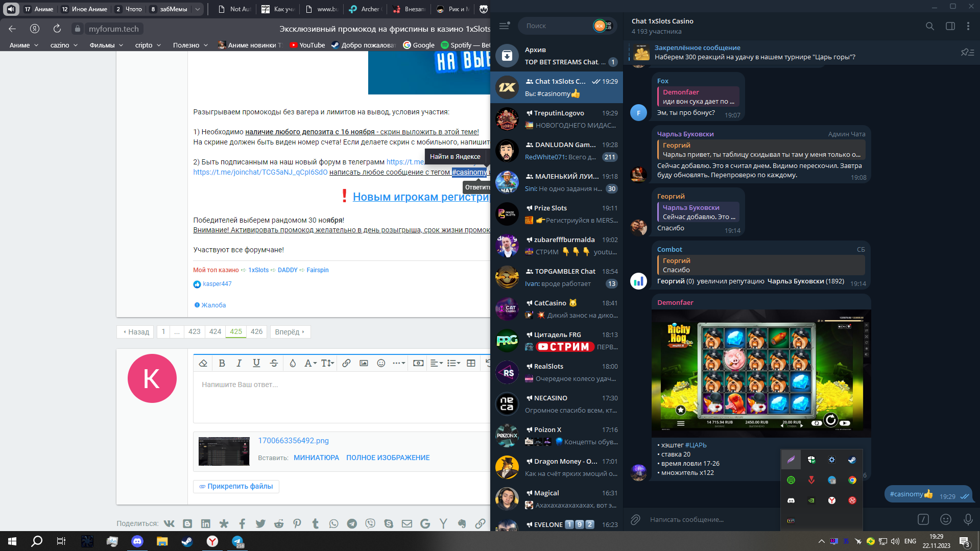Apply italic formatting in the reply editor
This screenshot has width=980, height=551.
(x=239, y=363)
